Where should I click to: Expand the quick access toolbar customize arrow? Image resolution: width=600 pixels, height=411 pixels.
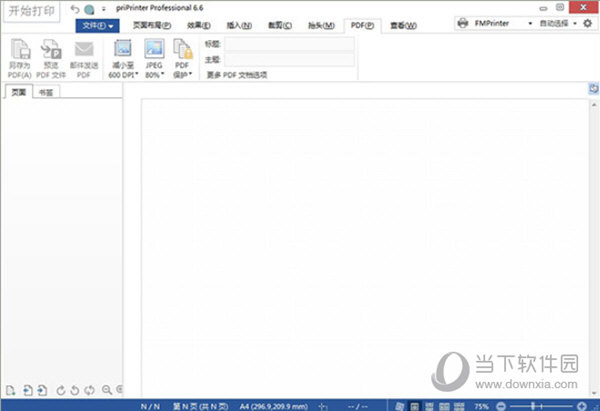coord(104,9)
